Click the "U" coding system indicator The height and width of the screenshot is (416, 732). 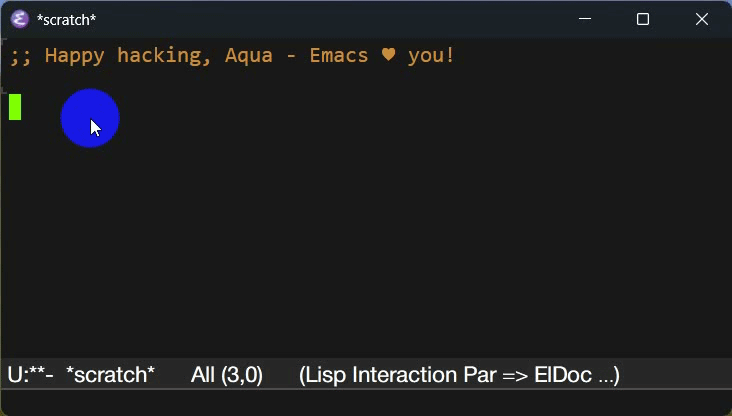coord(14,375)
